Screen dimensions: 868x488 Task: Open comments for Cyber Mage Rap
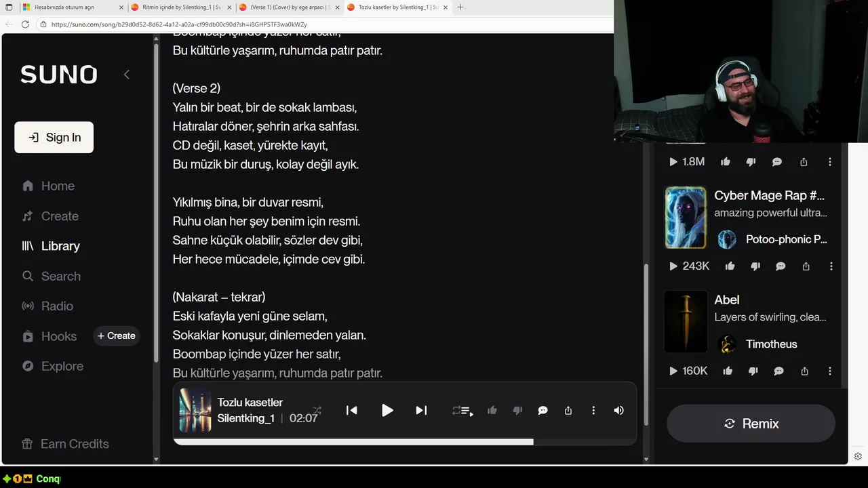point(781,266)
